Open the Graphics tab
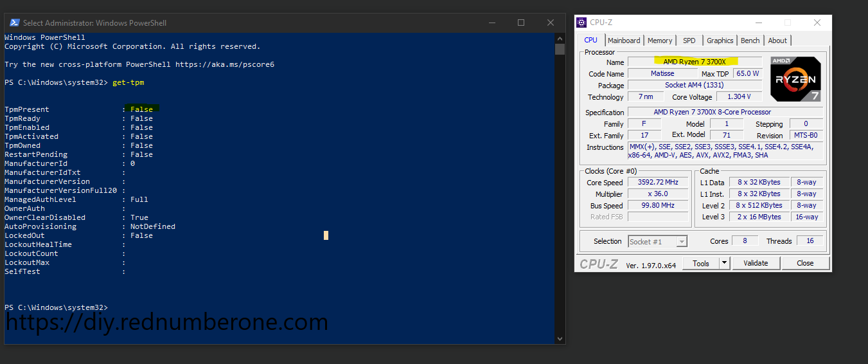 click(720, 41)
